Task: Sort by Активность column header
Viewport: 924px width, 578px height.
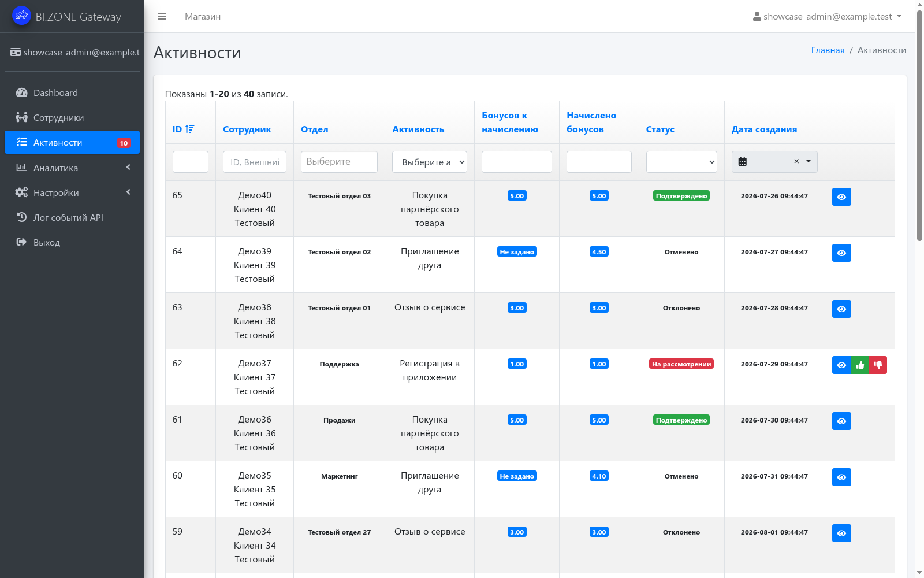Action: [x=418, y=129]
